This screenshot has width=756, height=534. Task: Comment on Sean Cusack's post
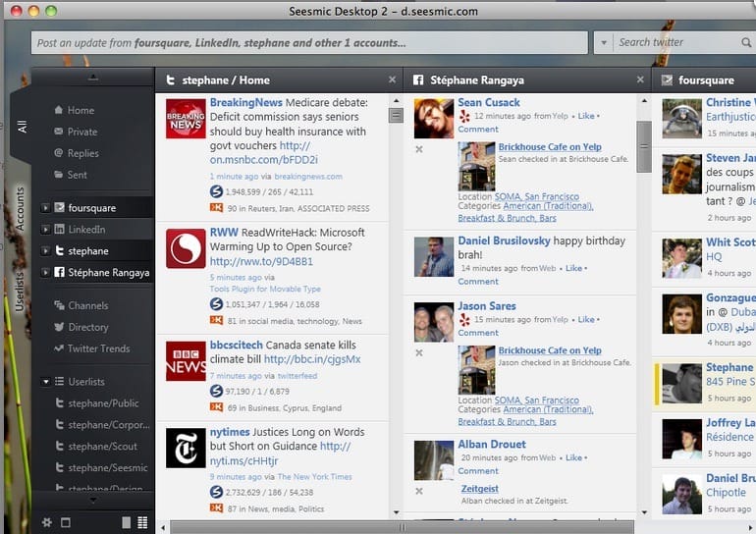tap(478, 130)
